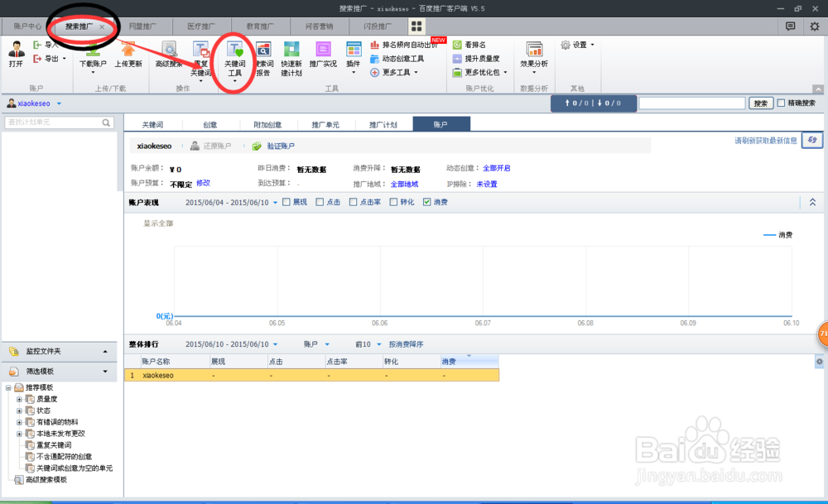
Task: Uncheck the 消费 (consumption) checkbox
Action: 426,201
